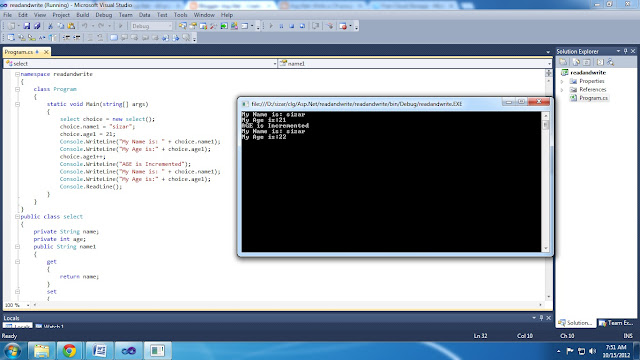This screenshot has height=360, width=640.
Task: Click the View Class Diagram icon
Action: click(611, 62)
